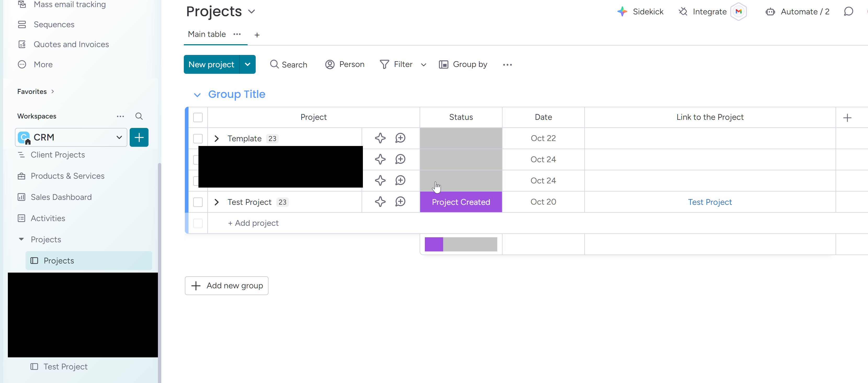Image resolution: width=868 pixels, height=383 pixels.
Task: Open the CRM workspace selector
Action: click(x=71, y=137)
